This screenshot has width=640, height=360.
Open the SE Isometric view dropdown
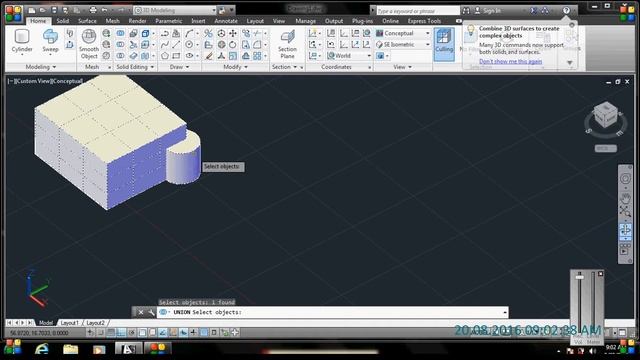point(403,44)
